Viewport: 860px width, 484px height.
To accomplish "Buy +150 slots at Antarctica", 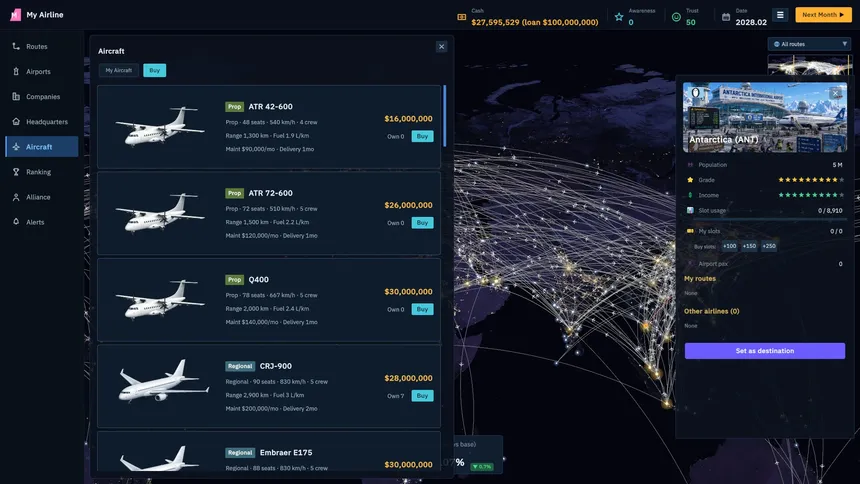I will 749,246.
